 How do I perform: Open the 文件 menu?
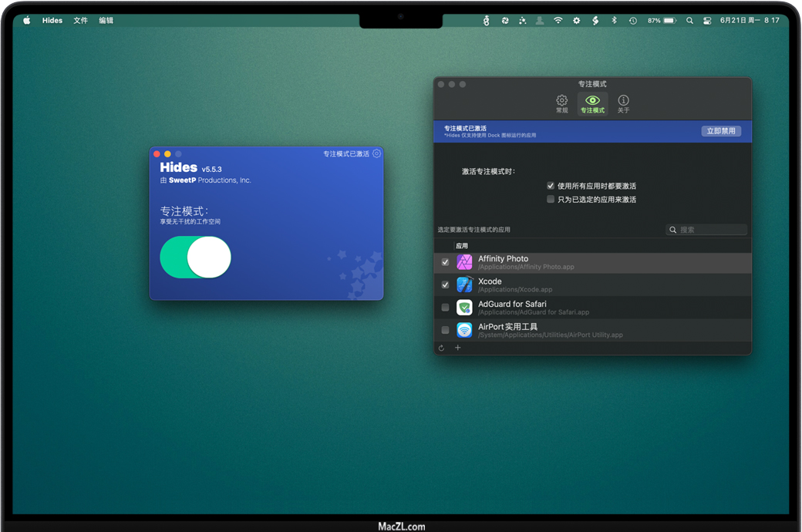[80, 20]
